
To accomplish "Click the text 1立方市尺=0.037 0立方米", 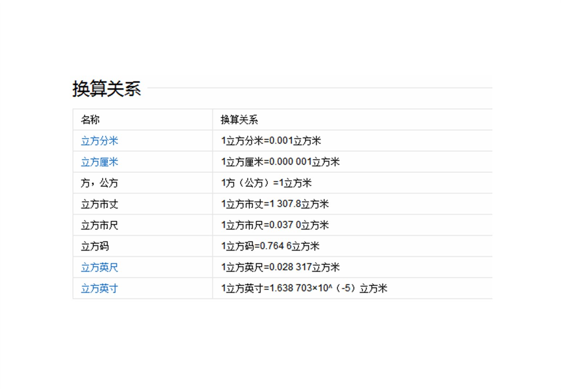I will (275, 225).
